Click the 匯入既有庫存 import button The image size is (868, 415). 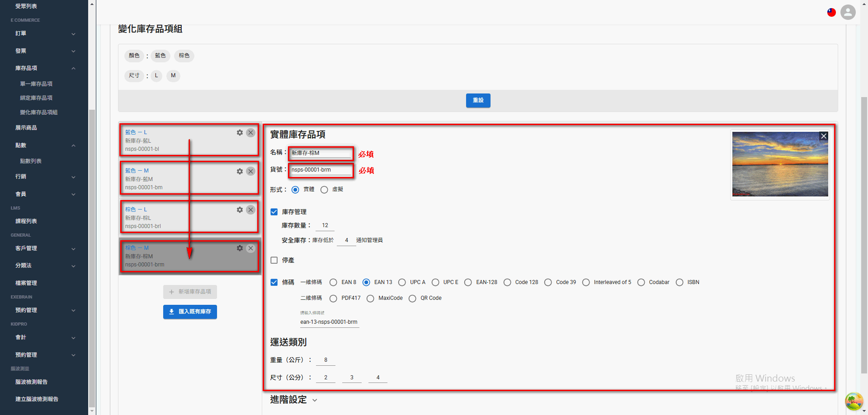point(190,312)
